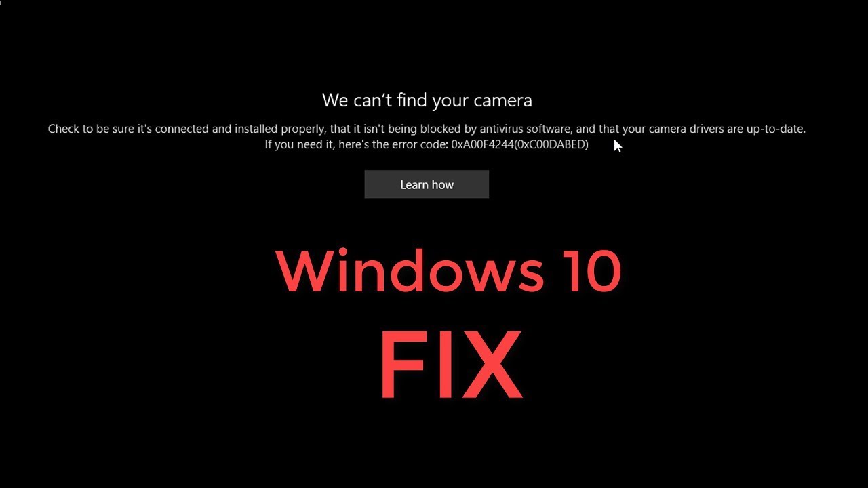Select the "We can't find your camera" heading
The image size is (868, 488).
[x=427, y=100]
